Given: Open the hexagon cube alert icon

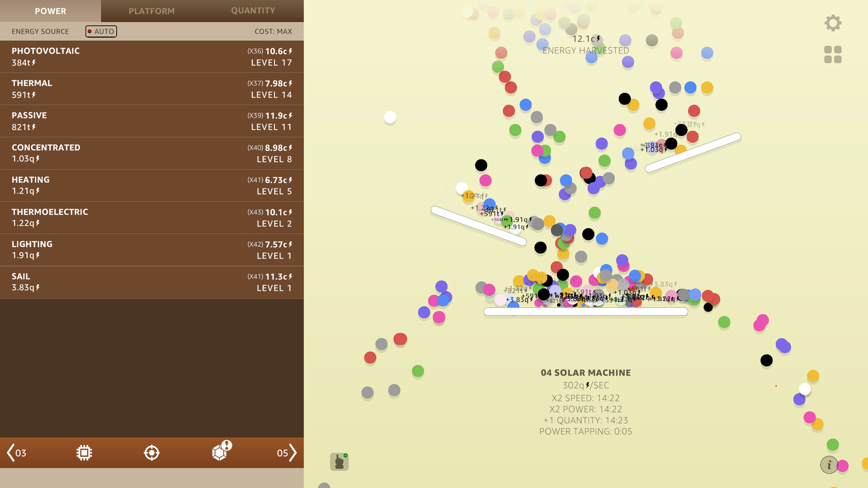Looking at the screenshot, I should [x=221, y=452].
